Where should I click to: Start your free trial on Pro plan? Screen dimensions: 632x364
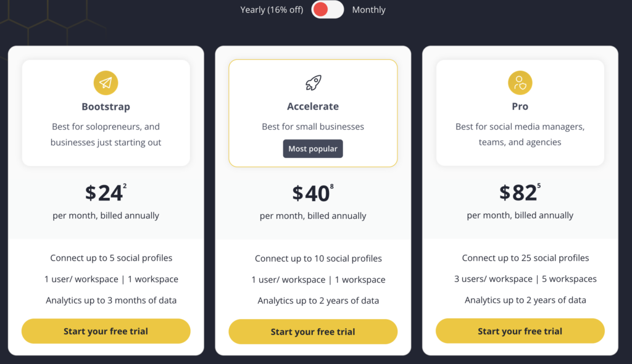[520, 331]
